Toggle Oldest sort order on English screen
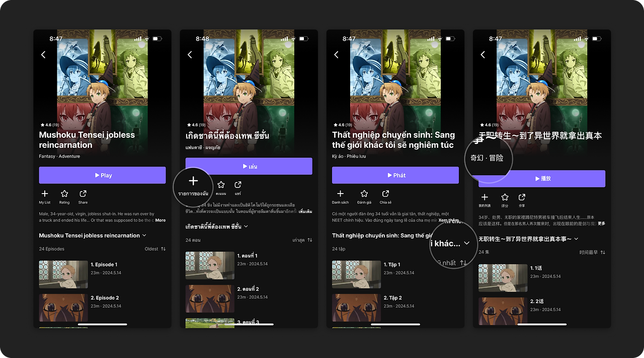The width and height of the screenshot is (644, 358). tap(155, 249)
